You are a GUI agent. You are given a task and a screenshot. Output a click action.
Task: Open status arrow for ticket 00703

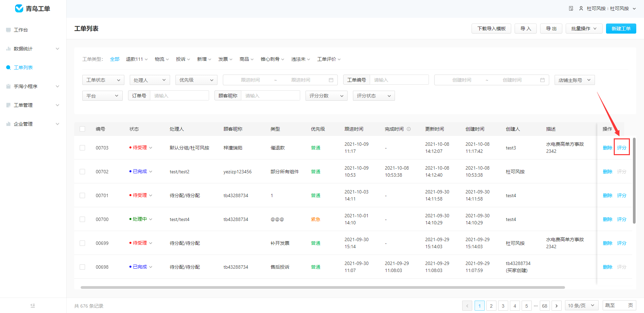pos(151,148)
